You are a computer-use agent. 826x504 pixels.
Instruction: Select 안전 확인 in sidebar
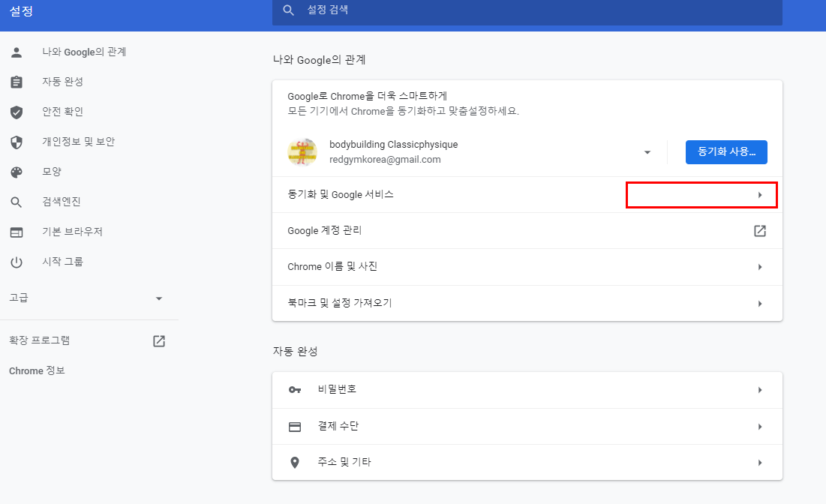63,112
